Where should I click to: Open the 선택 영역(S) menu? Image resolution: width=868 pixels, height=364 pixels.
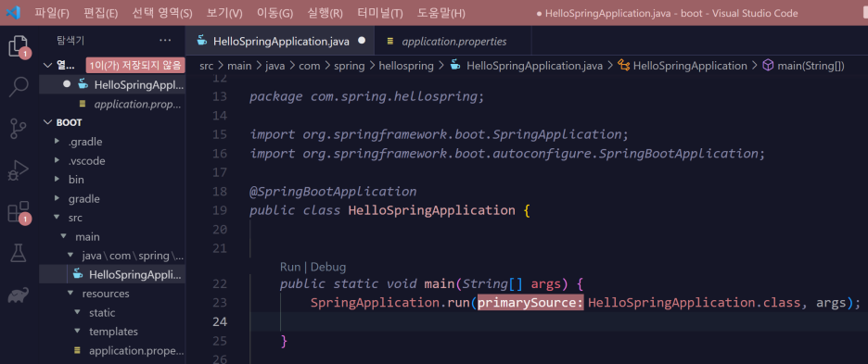click(x=162, y=13)
